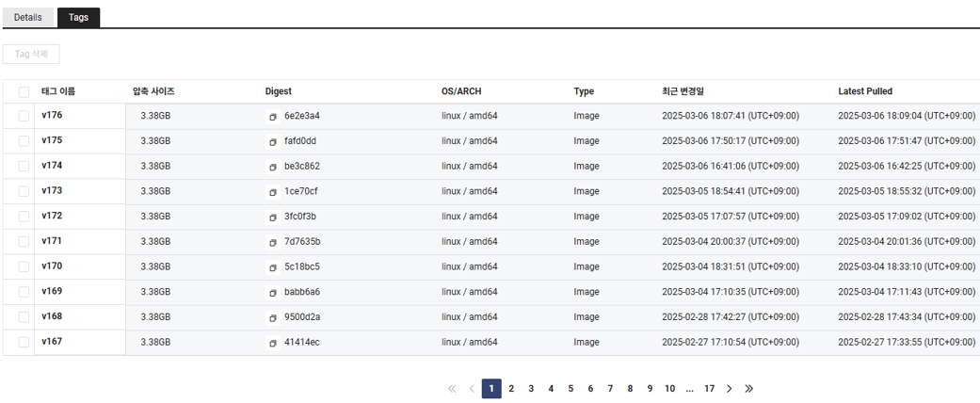
Task: Open tag v173
Action: click(x=52, y=190)
